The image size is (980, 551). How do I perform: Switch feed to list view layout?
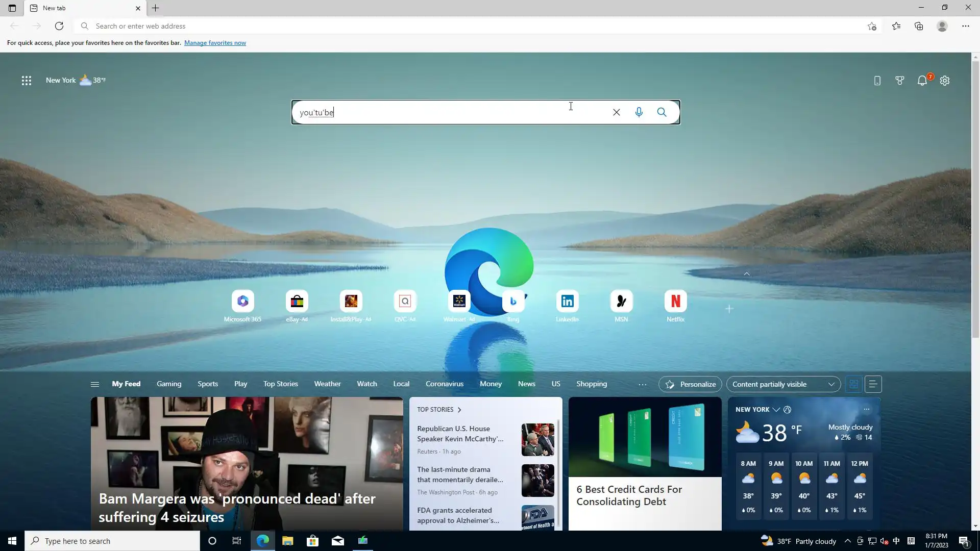pos(873,384)
